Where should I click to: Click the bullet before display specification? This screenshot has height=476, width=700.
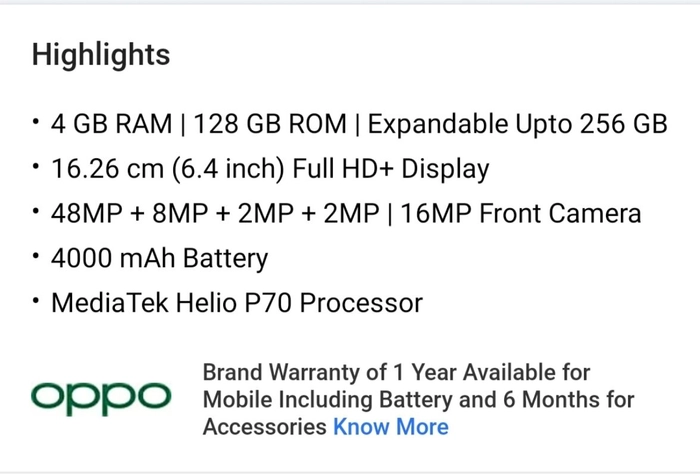36,167
